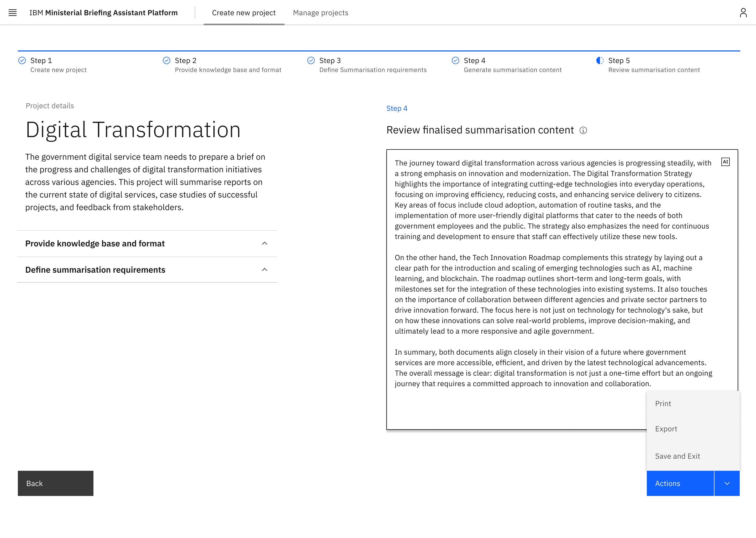756x538 pixels.
Task: Click the paragraph beginning "On the other hand"
Action: [x=551, y=294]
